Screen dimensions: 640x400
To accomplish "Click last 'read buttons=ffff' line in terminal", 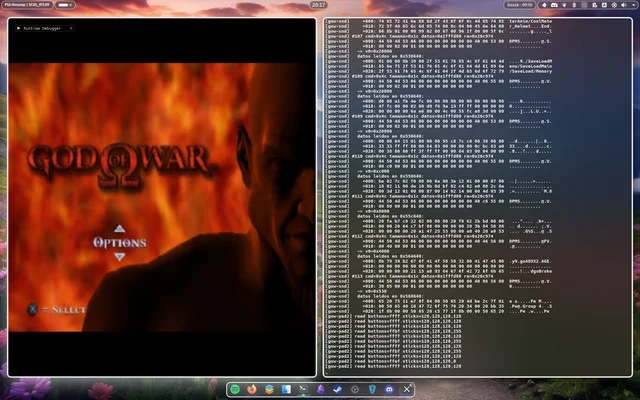I will coord(393,366).
